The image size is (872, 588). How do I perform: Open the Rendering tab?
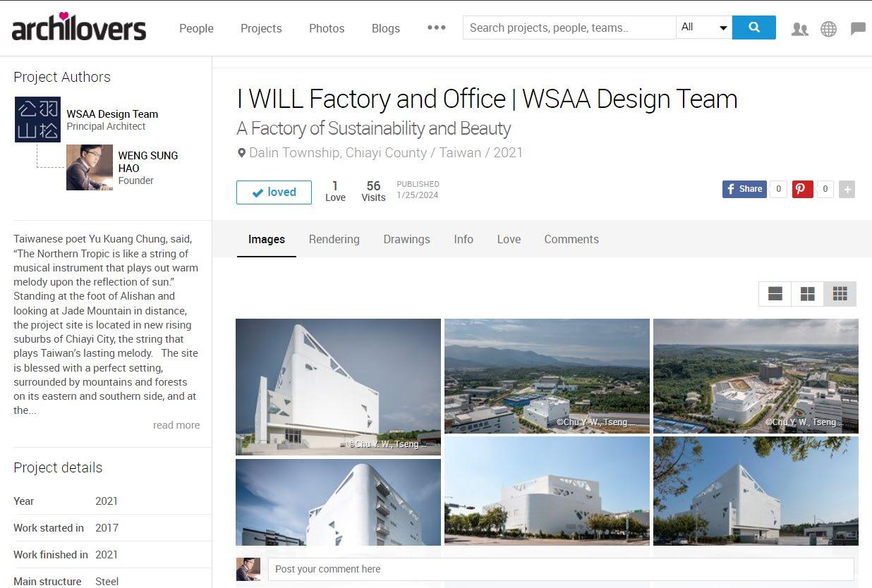334,239
